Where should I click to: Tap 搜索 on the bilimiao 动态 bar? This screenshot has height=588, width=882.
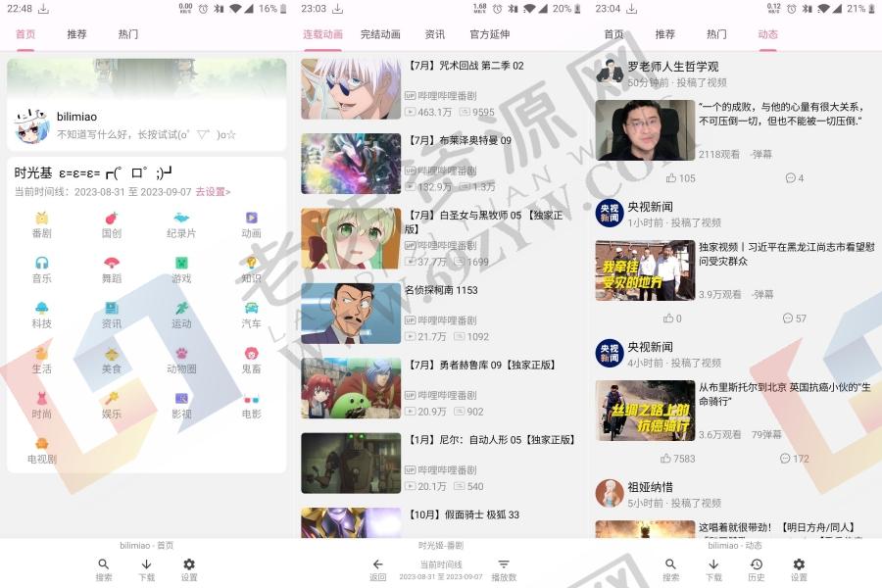pos(670,569)
